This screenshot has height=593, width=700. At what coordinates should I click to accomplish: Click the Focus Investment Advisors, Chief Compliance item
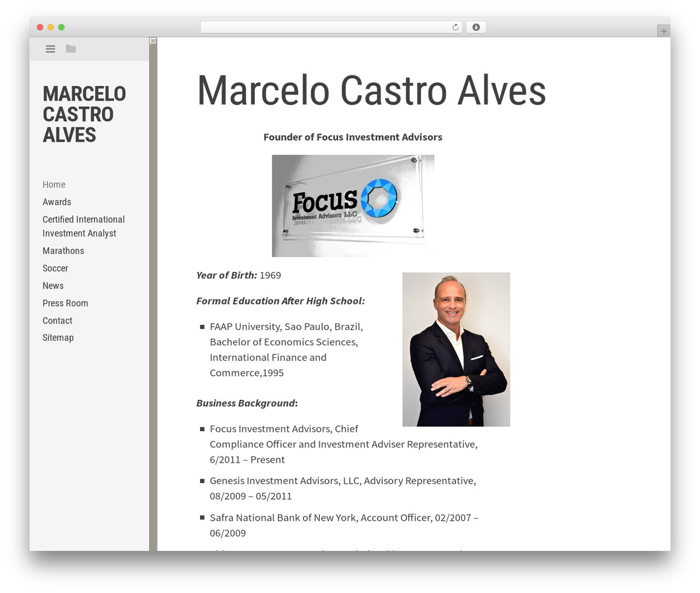(343, 444)
